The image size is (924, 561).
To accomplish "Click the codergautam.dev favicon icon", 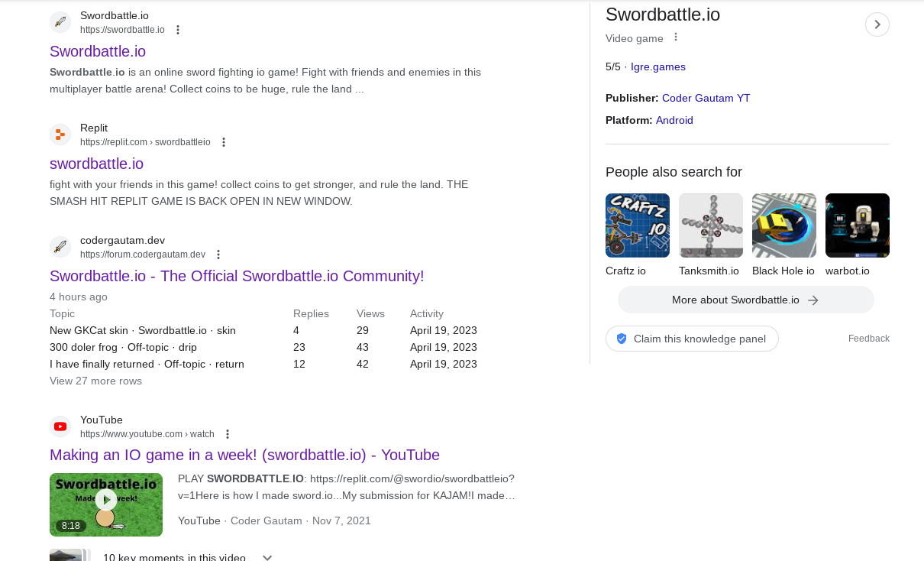I will 60,247.
